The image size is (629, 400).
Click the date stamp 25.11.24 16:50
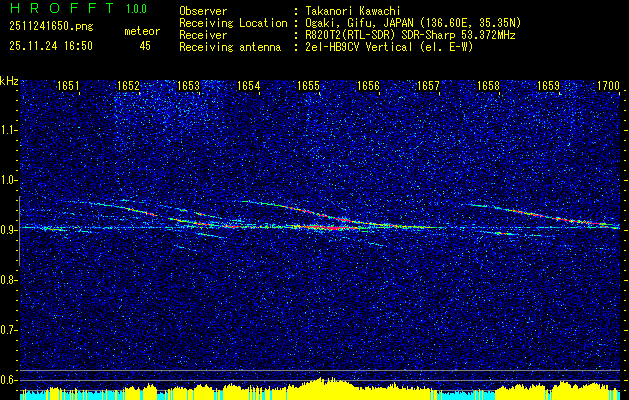(51, 46)
